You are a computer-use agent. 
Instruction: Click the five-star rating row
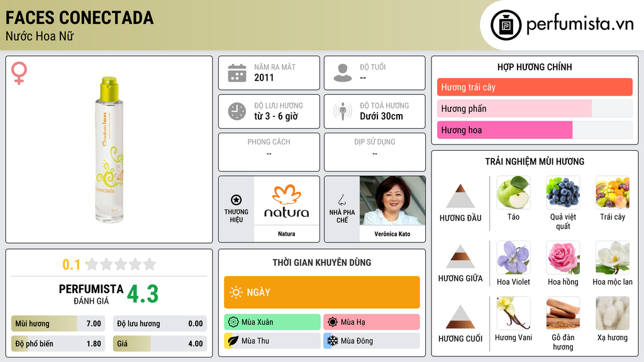tap(121, 264)
